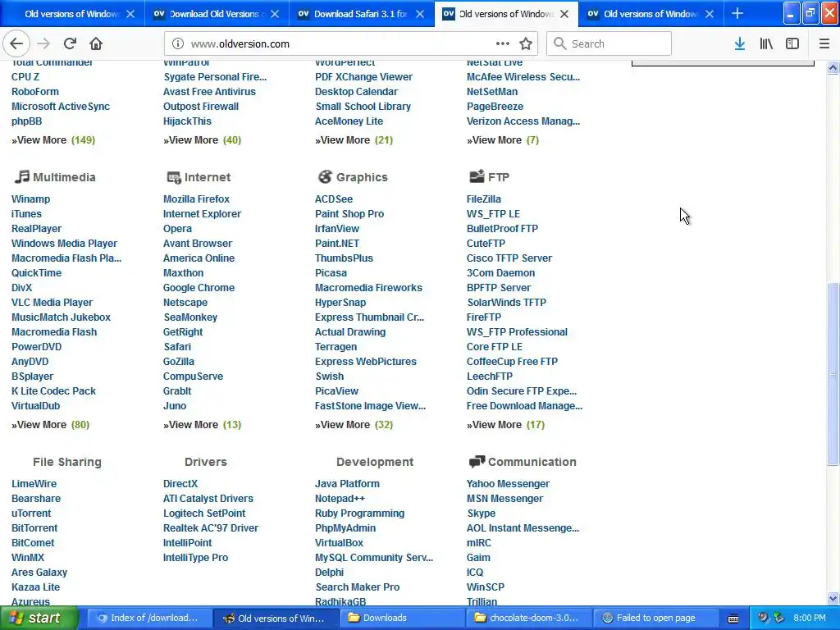Click the Multimedia category music icon
This screenshot has height=630, width=840.
[x=21, y=177]
